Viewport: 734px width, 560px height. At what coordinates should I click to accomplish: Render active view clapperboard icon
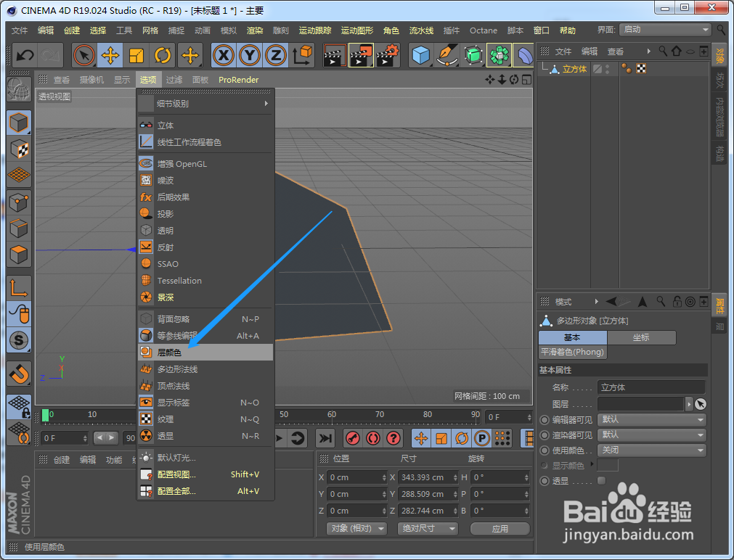point(335,55)
